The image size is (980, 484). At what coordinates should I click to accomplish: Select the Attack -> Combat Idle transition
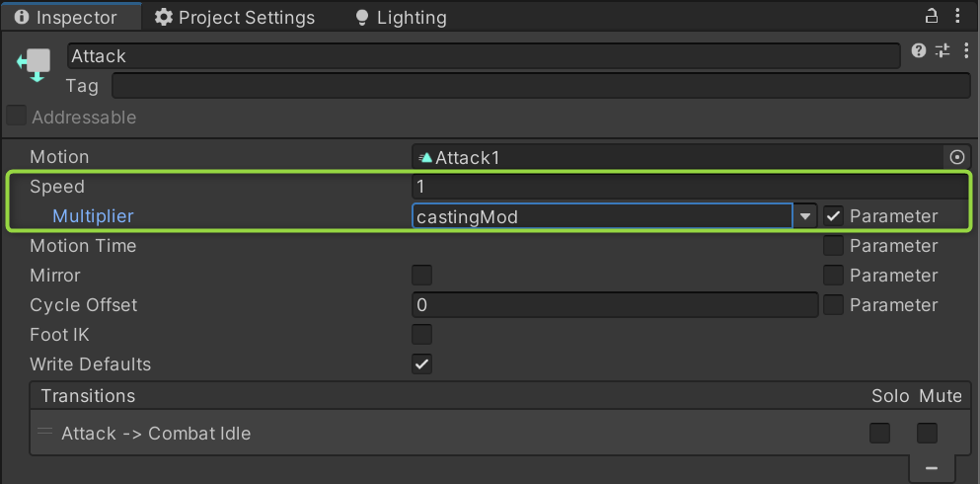[x=156, y=434]
